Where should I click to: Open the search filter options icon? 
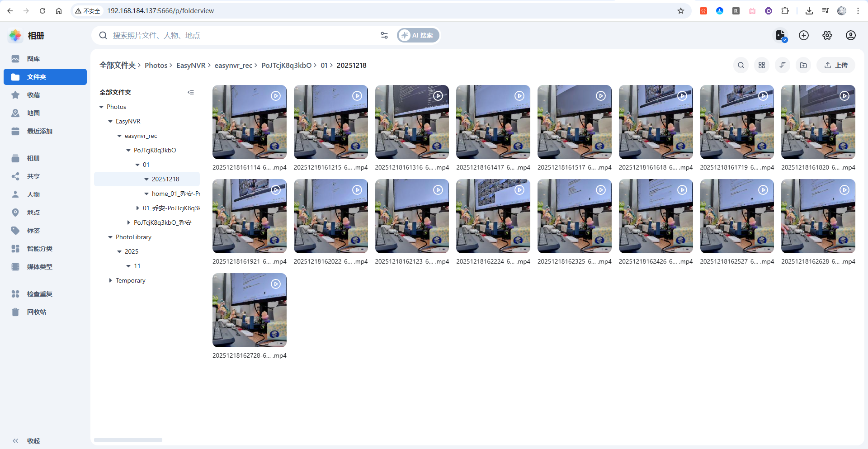pyautogui.click(x=384, y=35)
